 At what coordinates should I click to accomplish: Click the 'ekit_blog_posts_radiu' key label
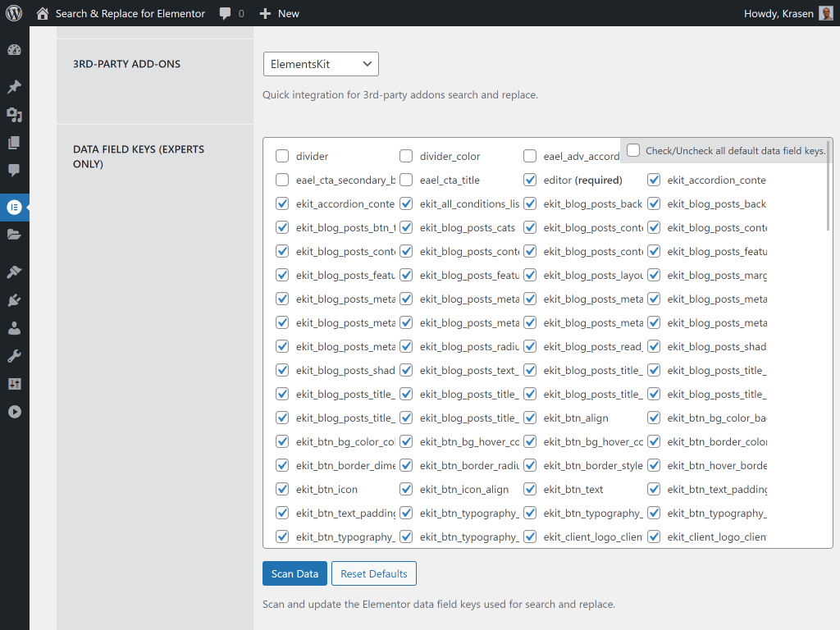point(469,346)
